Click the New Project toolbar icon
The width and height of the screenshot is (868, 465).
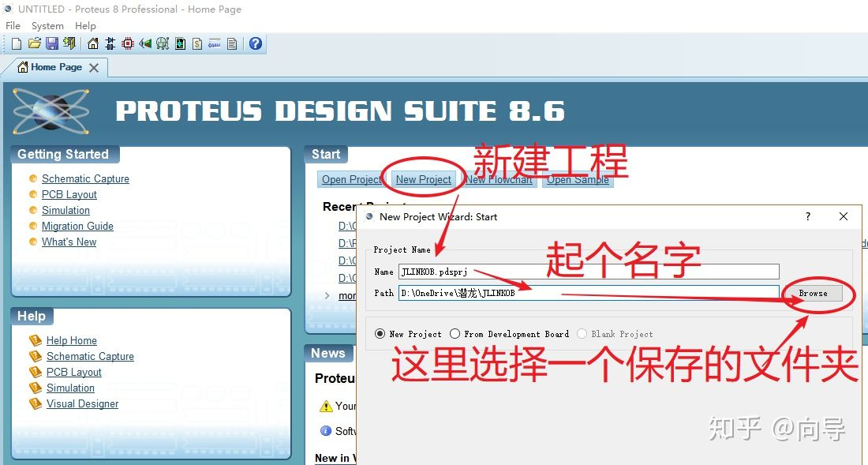[17, 43]
